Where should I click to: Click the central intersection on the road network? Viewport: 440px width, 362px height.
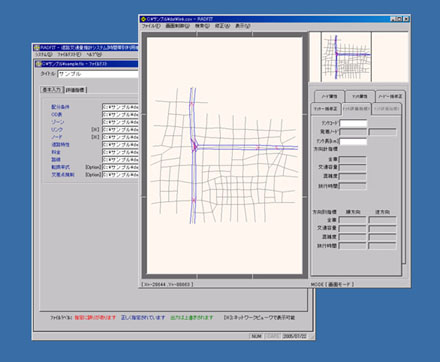pyautogui.click(x=194, y=146)
